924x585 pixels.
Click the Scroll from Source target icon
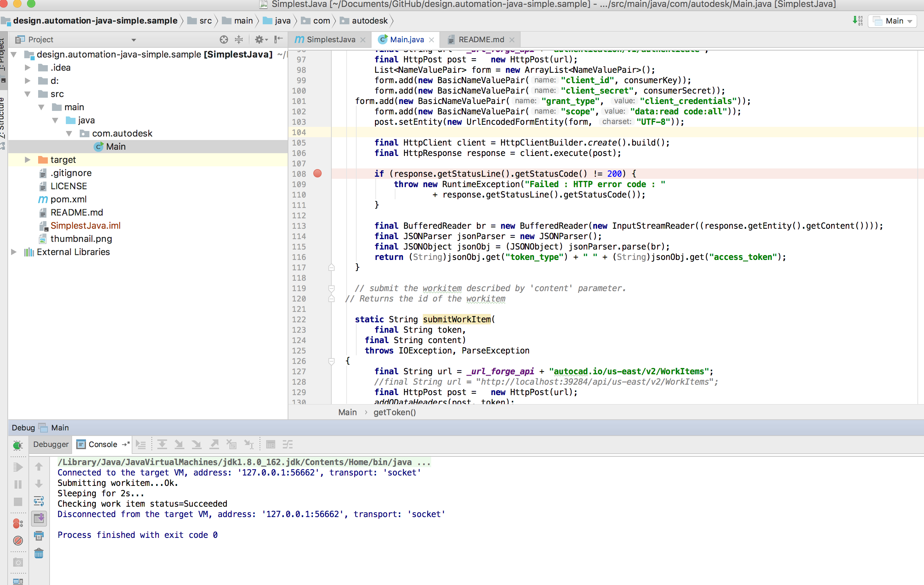[x=224, y=39]
